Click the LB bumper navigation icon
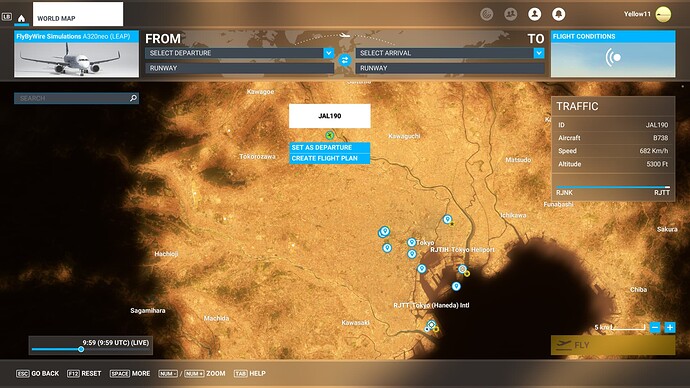 click(x=7, y=17)
